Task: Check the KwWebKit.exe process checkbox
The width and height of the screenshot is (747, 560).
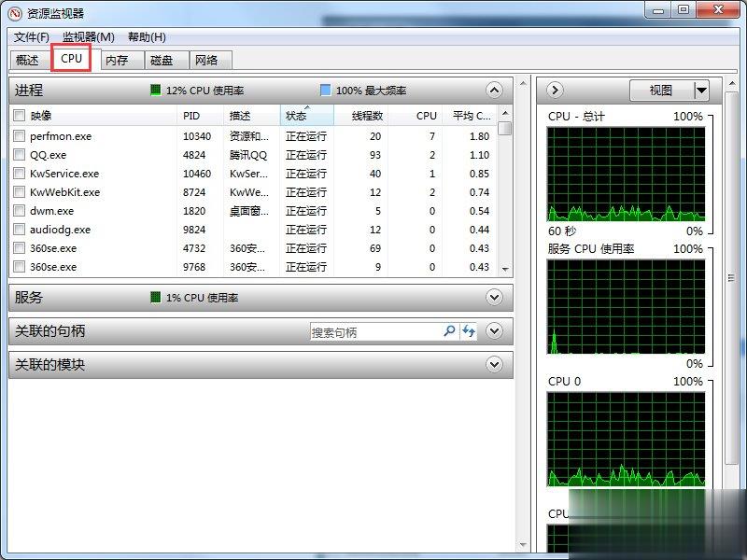Action: 19,192
